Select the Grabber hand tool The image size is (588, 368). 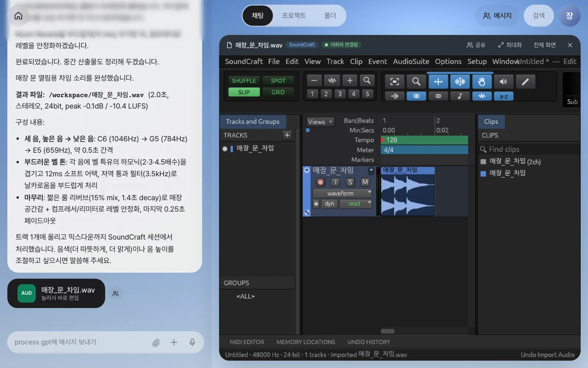pyautogui.click(x=481, y=82)
